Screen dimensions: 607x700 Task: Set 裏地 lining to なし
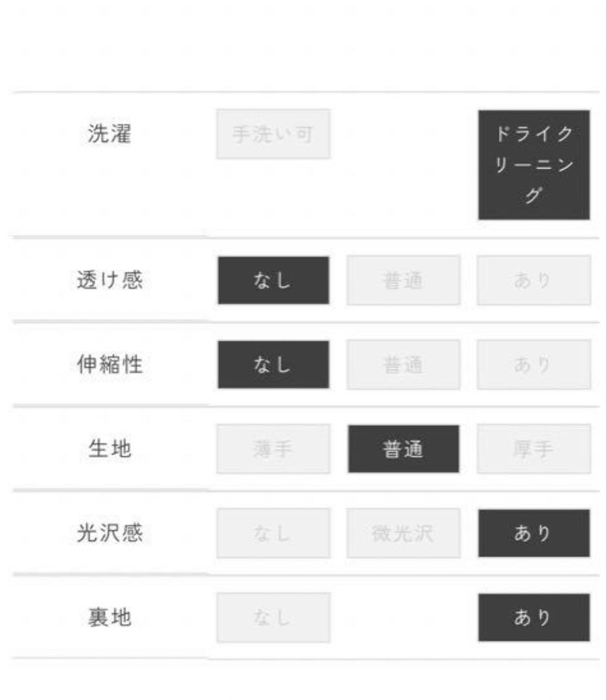click(x=273, y=618)
